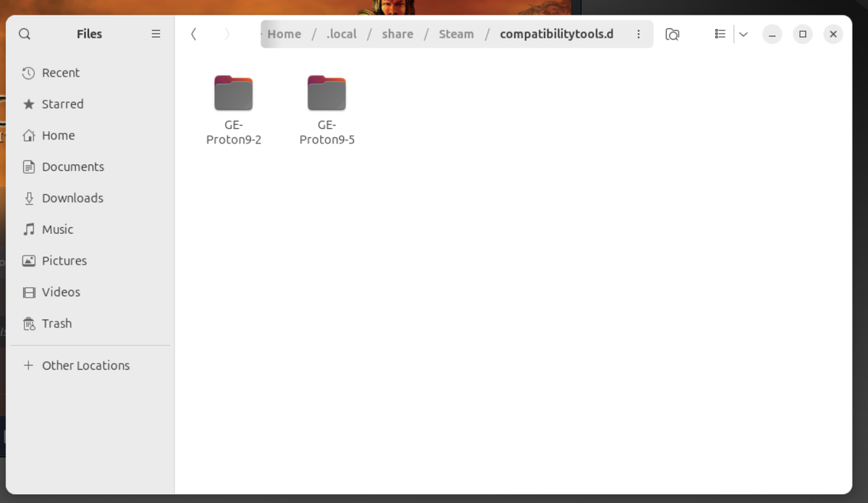Select the GE-Proton9-5 folder icon

click(x=327, y=93)
